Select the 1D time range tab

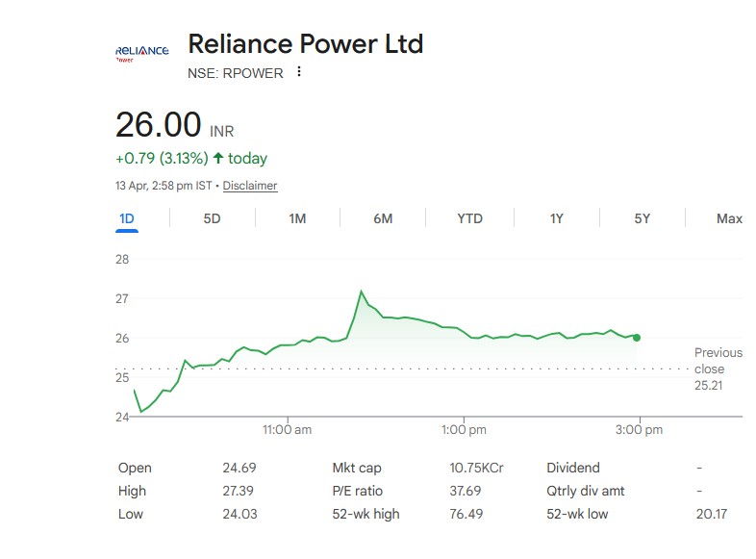126,218
